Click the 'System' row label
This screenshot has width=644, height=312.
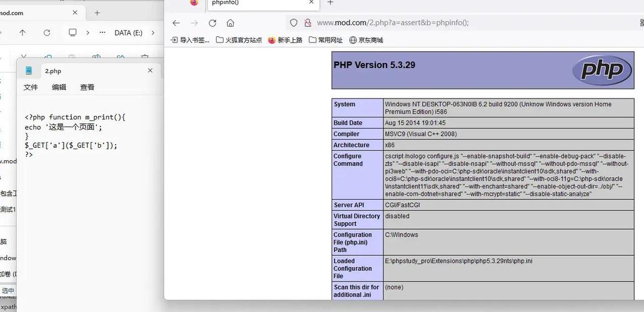[x=344, y=104]
